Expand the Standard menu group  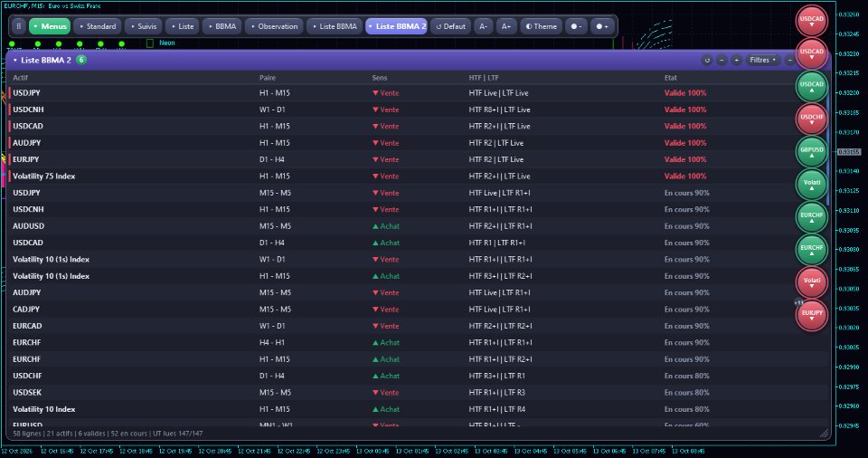tap(98, 26)
